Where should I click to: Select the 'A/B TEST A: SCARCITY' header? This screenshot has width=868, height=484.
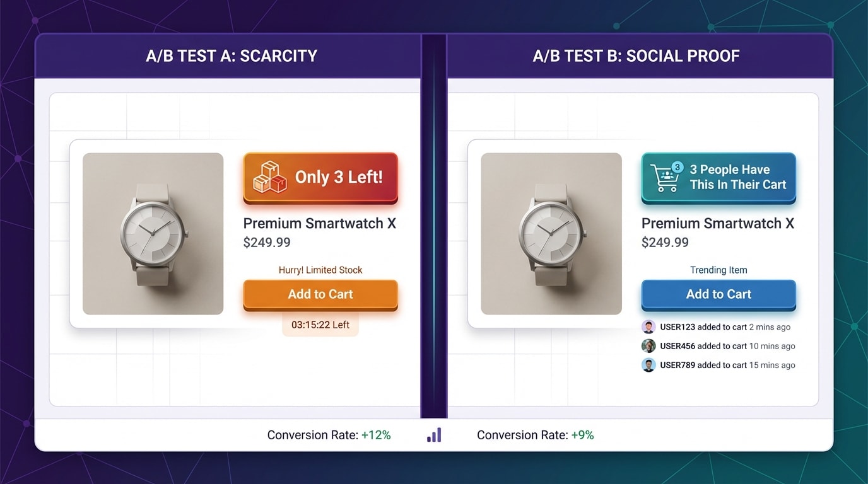[x=230, y=55]
